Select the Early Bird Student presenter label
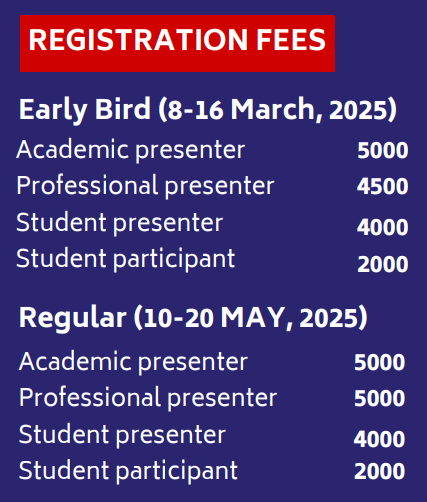The width and height of the screenshot is (427, 502). [x=120, y=223]
